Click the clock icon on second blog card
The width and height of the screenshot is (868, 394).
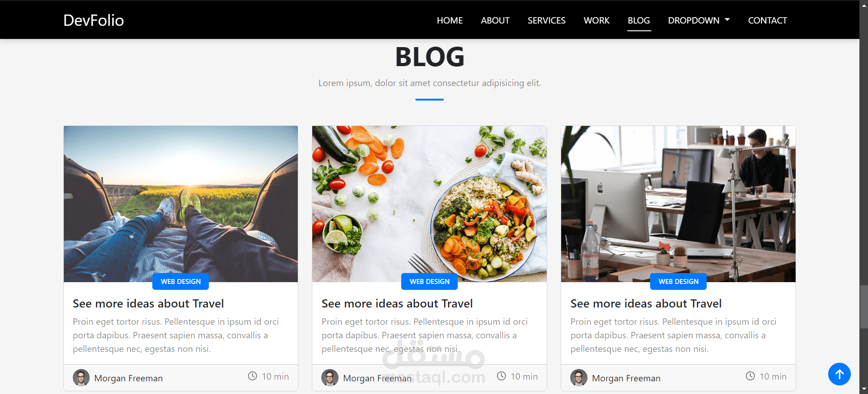point(501,376)
